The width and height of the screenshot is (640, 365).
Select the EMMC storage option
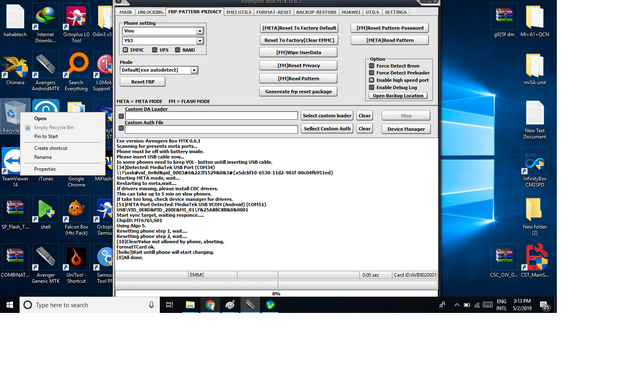[125, 50]
